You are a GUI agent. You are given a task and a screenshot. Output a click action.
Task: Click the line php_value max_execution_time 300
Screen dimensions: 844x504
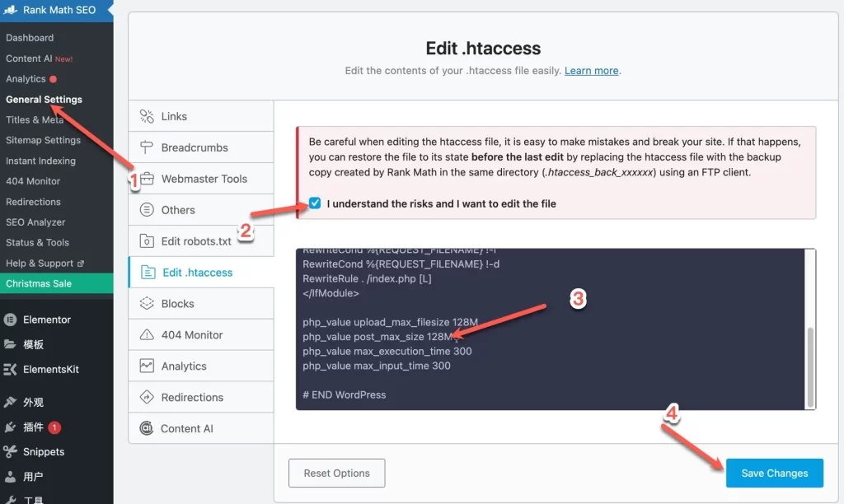coord(387,352)
